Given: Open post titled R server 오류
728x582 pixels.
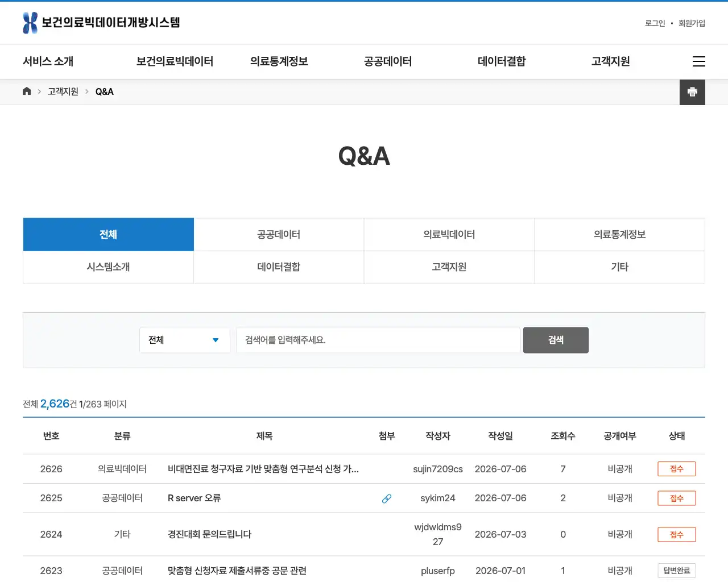Looking at the screenshot, I should point(194,498).
